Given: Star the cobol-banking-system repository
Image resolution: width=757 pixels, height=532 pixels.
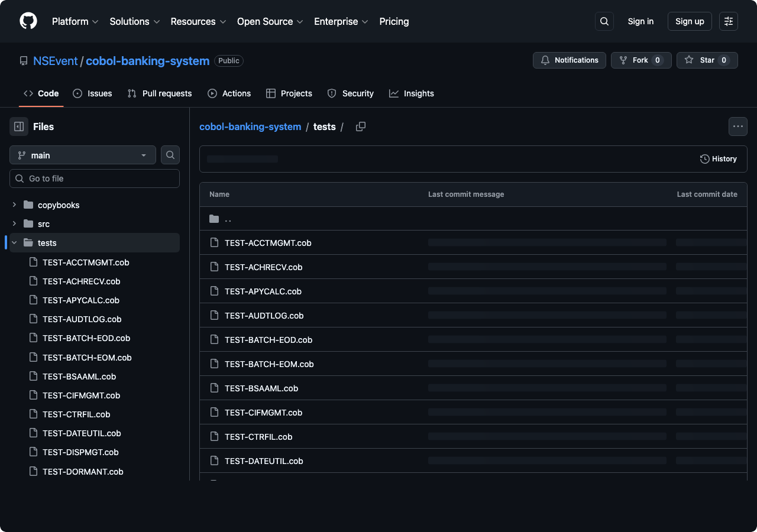Looking at the screenshot, I should [x=707, y=60].
